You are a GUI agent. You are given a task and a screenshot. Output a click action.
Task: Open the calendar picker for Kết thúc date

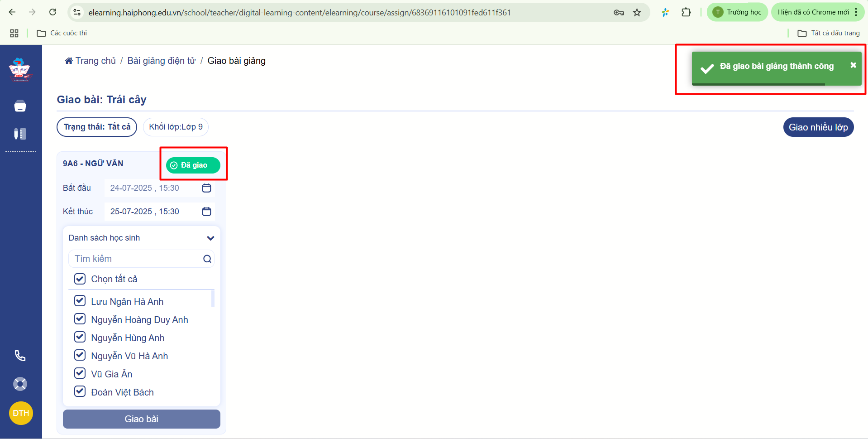coord(206,212)
